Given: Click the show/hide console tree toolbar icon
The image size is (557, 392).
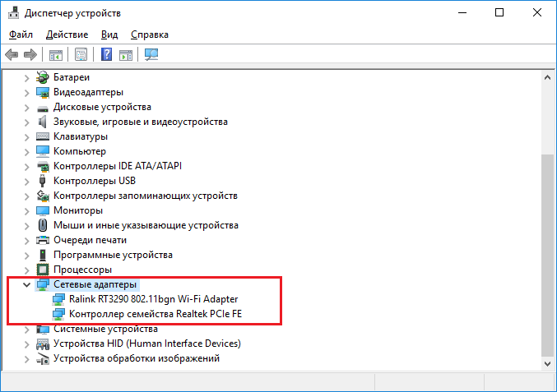Looking at the screenshot, I should [x=56, y=55].
